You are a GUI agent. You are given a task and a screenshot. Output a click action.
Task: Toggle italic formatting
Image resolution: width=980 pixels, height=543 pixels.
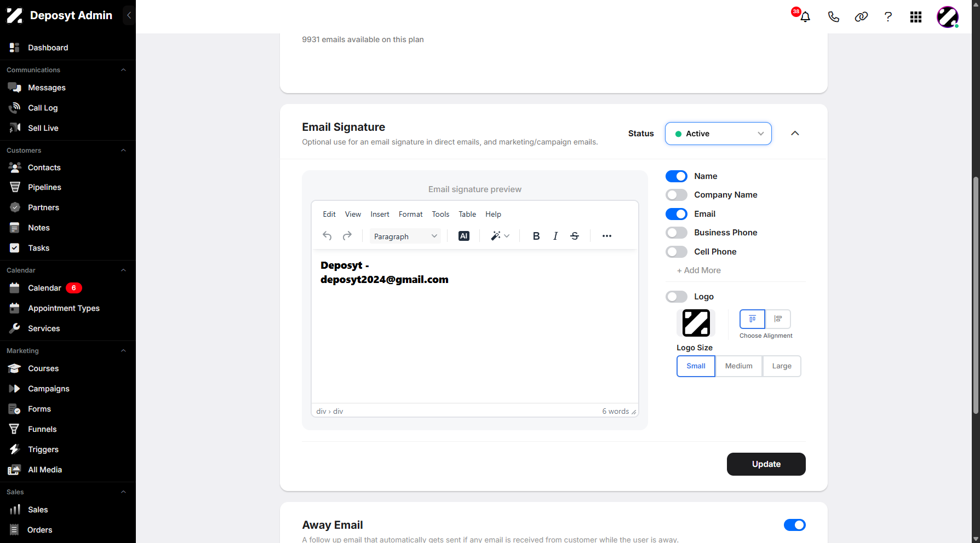pyautogui.click(x=555, y=236)
